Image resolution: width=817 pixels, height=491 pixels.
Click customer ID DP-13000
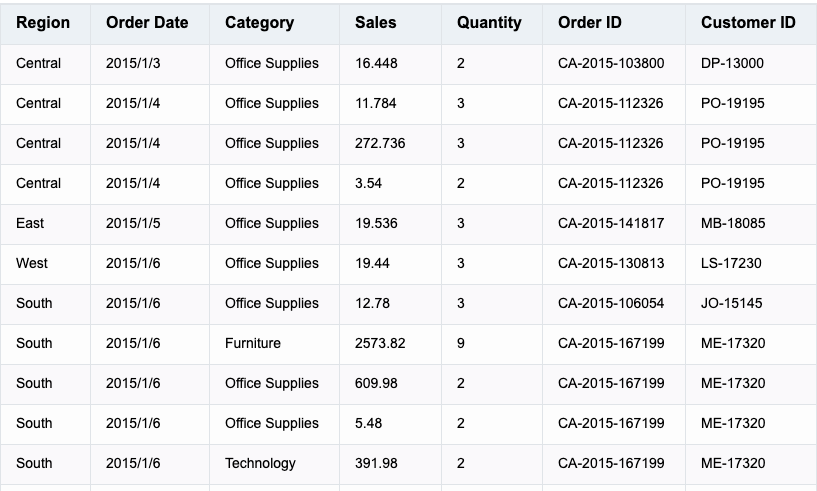pyautogui.click(x=733, y=63)
